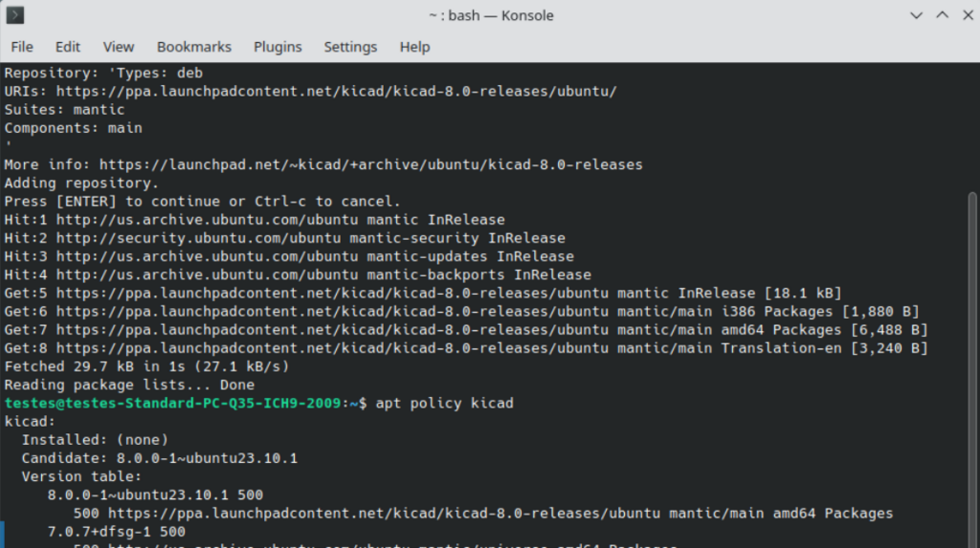This screenshot has width=980, height=548.
Task: Open the Bookmarks menu
Action: [194, 47]
